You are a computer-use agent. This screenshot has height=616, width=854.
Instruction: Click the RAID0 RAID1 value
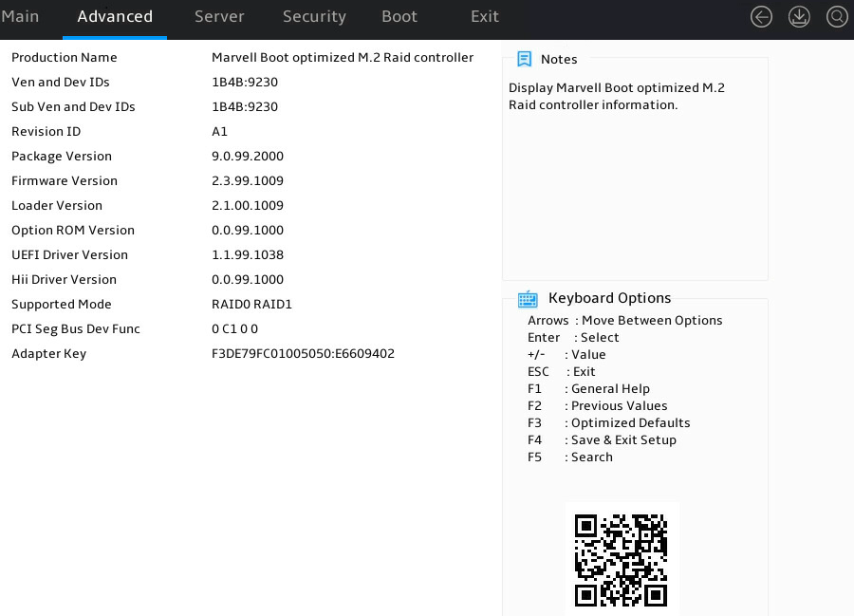coord(251,304)
